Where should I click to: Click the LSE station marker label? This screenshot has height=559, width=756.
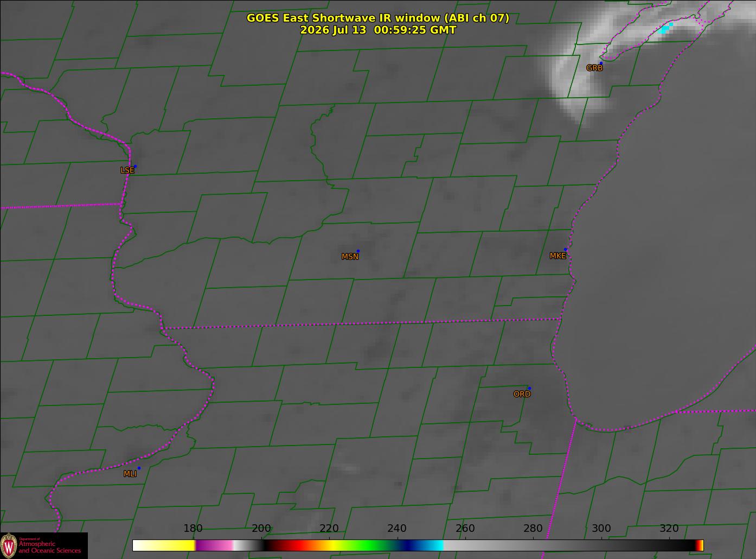click(x=127, y=170)
